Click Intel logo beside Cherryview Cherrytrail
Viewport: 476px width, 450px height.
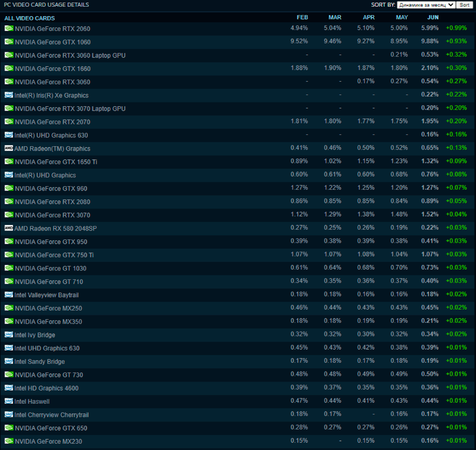click(9, 414)
